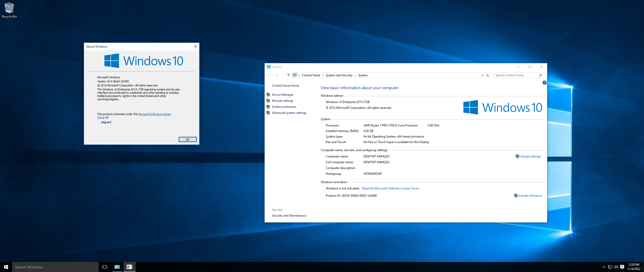Select the System window taskbar icon
The width and height of the screenshot is (644, 272).
117,267
